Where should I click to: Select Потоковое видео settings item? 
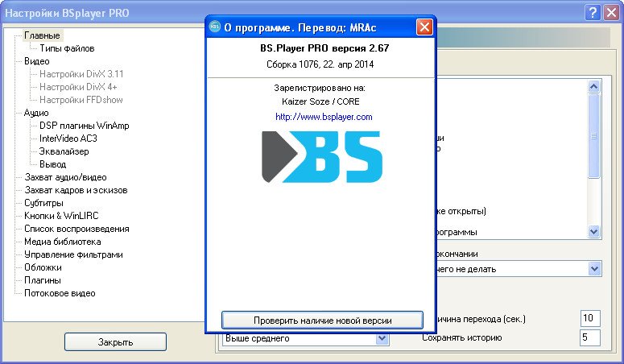coord(60,293)
